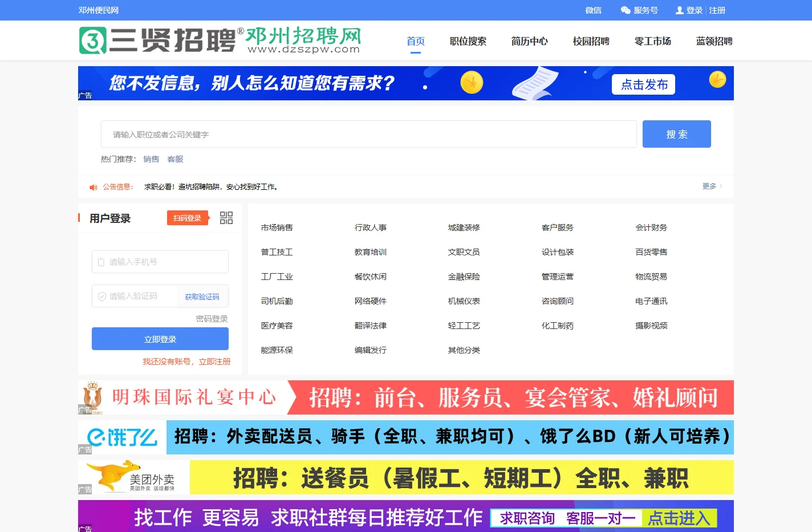Open 简历中心 navigation tab

530,41
